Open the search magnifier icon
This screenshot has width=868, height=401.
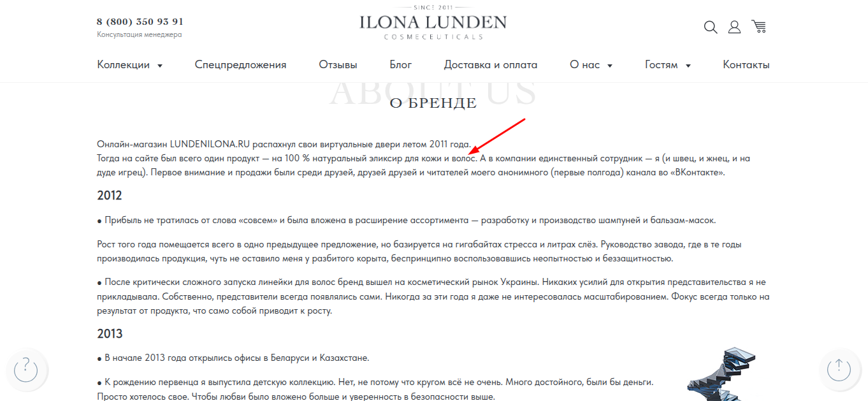(711, 27)
